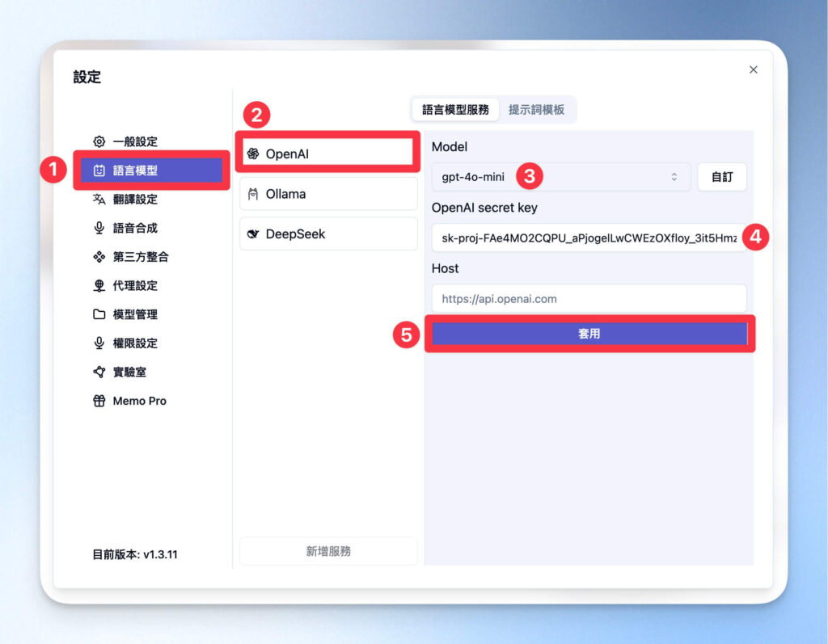The width and height of the screenshot is (828, 644).
Task: Click the Ollama llama icon
Action: (253, 194)
